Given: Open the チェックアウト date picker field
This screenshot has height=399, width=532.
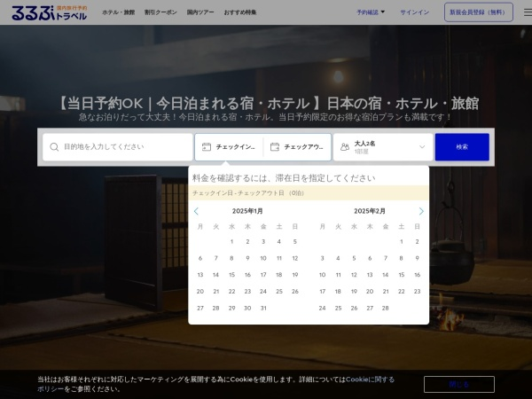Looking at the screenshot, I should [297, 147].
